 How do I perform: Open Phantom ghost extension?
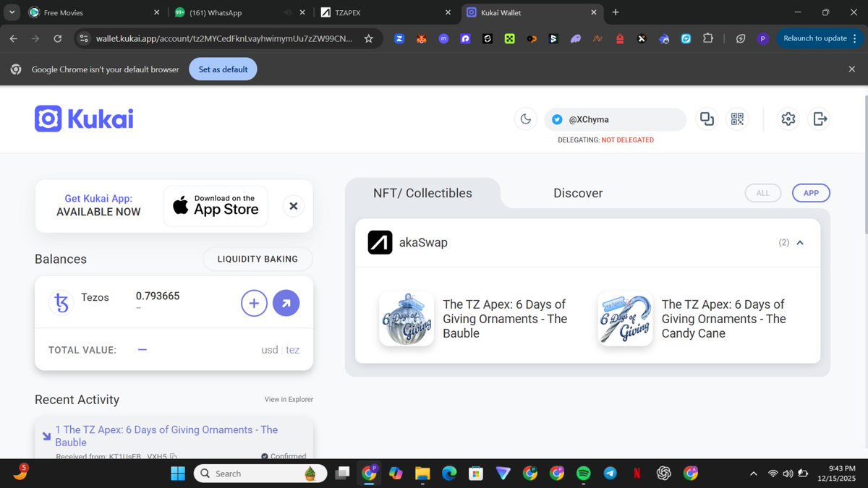pos(575,38)
